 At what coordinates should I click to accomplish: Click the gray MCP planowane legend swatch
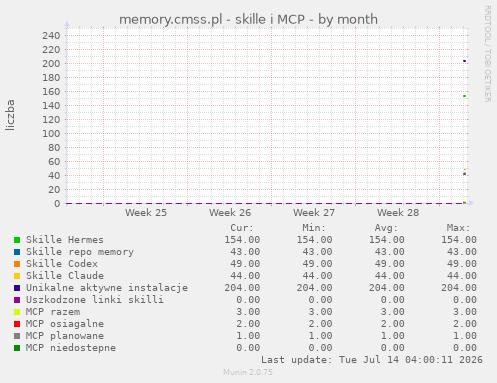point(17,336)
